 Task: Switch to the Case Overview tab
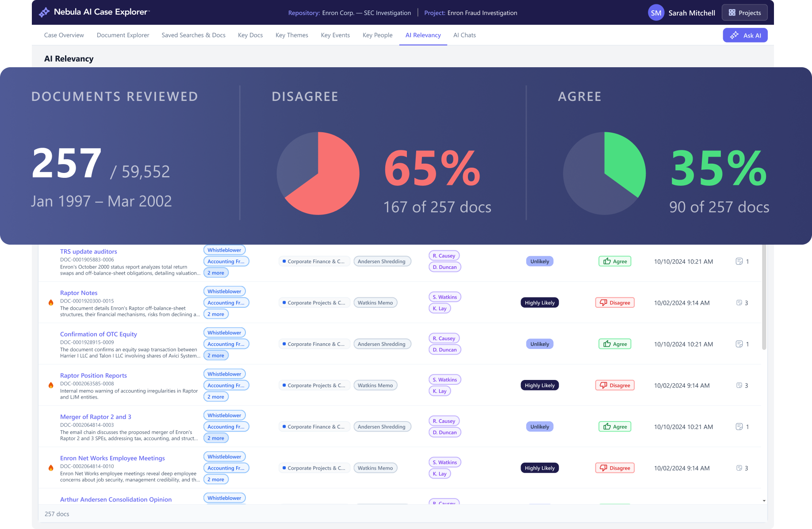64,35
